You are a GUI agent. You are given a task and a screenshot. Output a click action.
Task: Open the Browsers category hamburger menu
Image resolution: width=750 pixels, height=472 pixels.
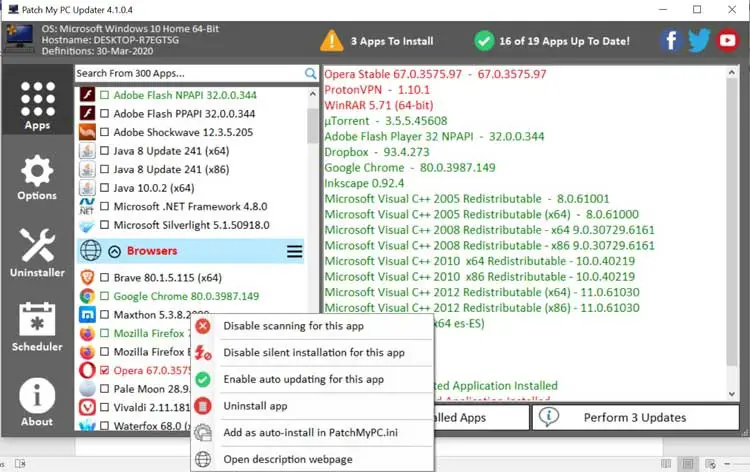click(295, 251)
